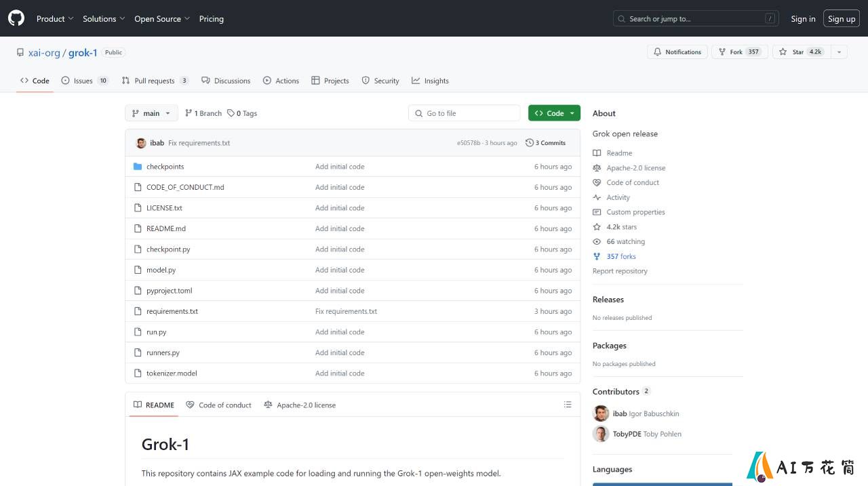Switch to the Issues tab
This screenshot has height=486, width=868.
[x=85, y=81]
